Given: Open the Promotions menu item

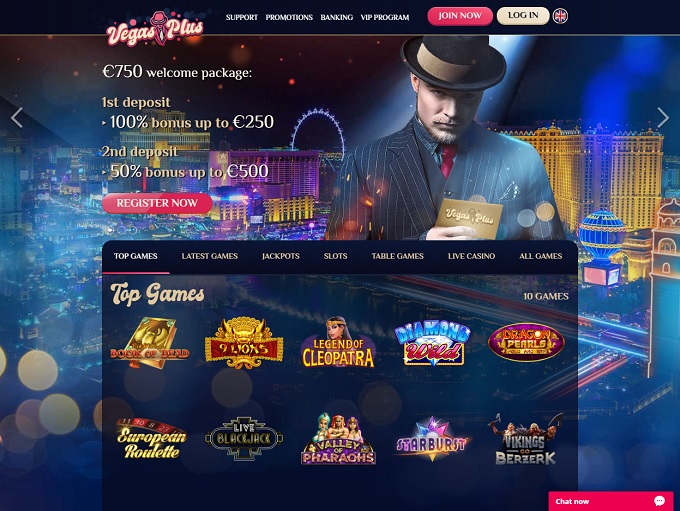Looking at the screenshot, I should (x=289, y=17).
